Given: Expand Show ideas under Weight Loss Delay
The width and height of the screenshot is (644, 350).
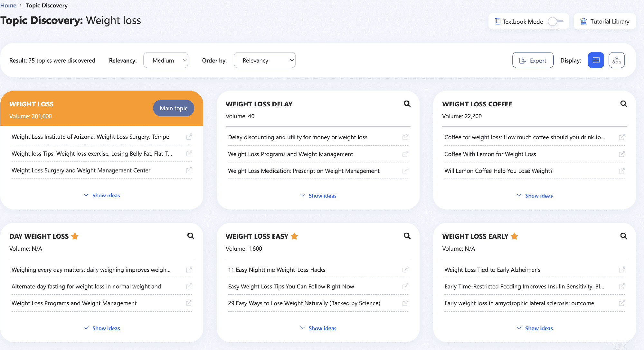Looking at the screenshot, I should point(318,196).
